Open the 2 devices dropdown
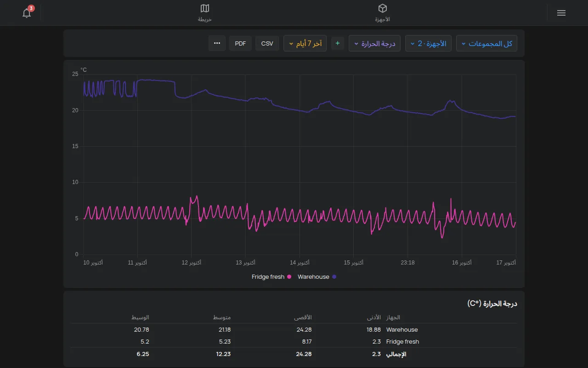Image resolution: width=588 pixels, height=368 pixels. 428,43
